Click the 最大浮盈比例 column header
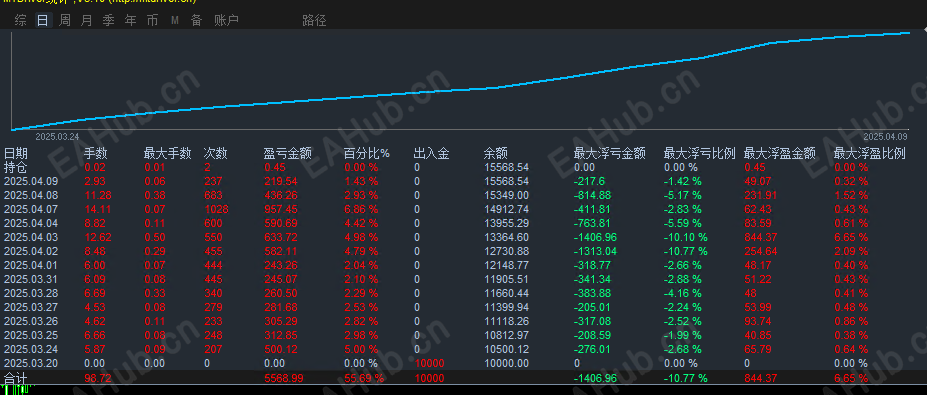This screenshot has width=927, height=395. click(x=870, y=154)
